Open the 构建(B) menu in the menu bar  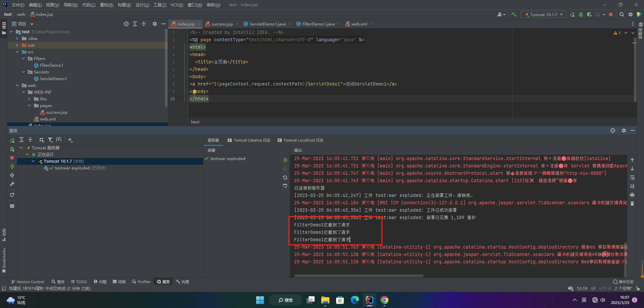coord(124,5)
